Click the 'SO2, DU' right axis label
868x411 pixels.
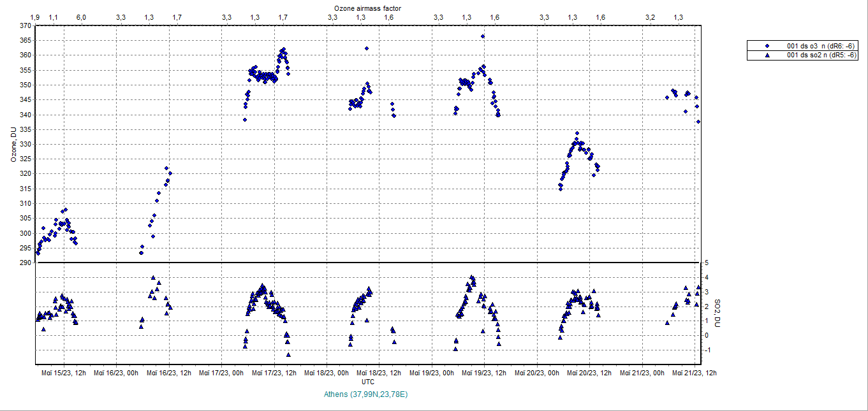pos(716,314)
